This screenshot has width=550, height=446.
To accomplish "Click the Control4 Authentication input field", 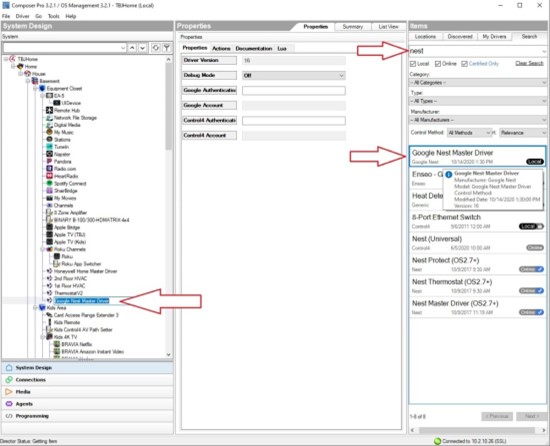I will [294, 121].
